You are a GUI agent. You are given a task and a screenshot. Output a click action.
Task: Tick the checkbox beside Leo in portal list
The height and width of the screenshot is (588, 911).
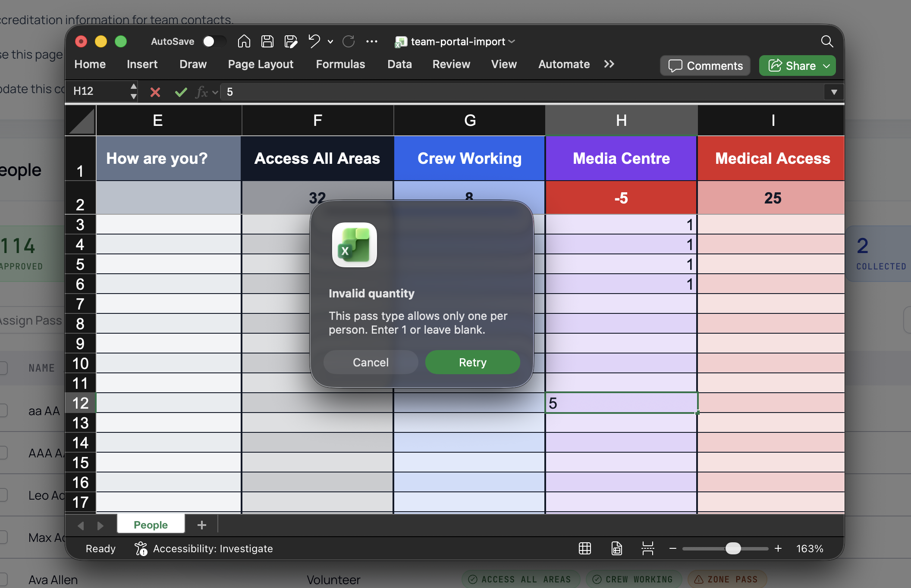click(3, 495)
